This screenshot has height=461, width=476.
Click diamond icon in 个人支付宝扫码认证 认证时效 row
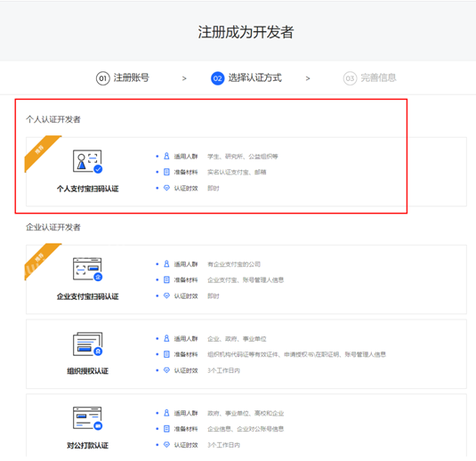point(166,188)
